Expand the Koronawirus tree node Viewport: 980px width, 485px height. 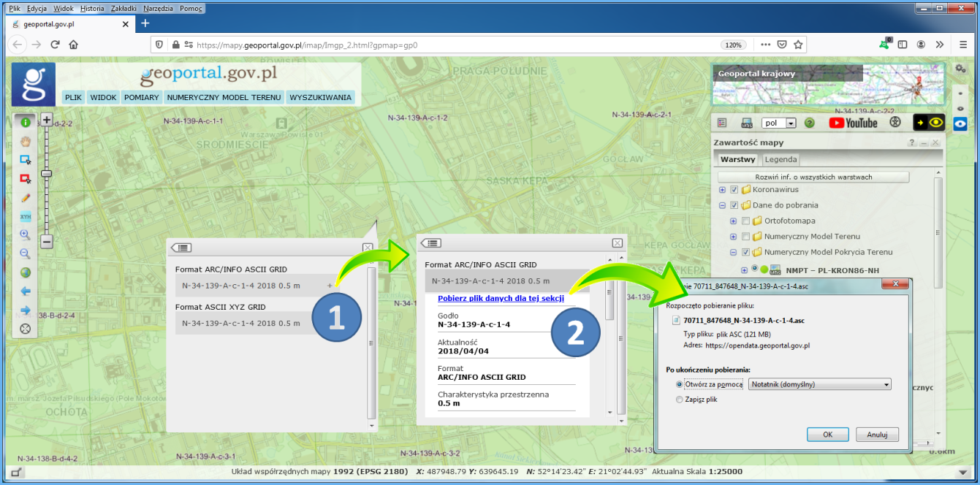(722, 190)
